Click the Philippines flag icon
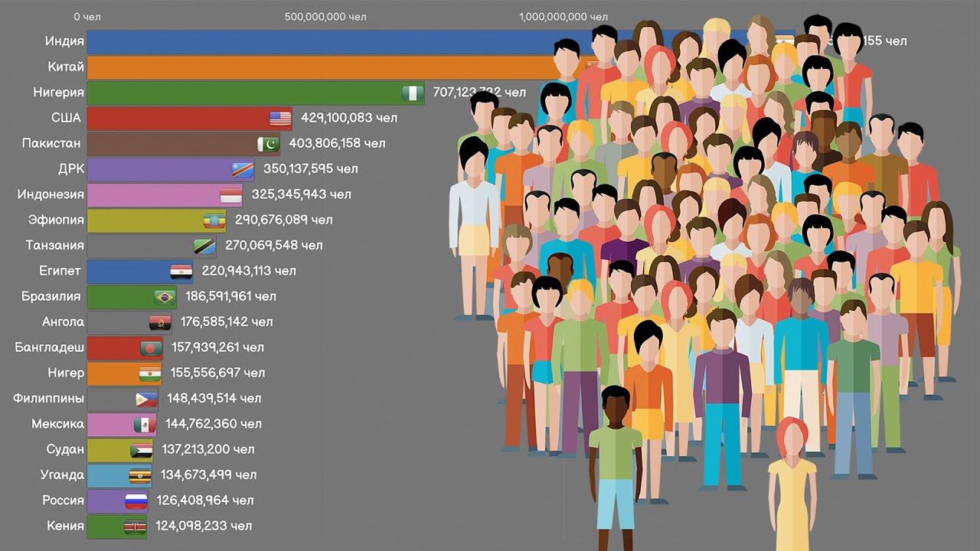Viewport: 980px width, 551px height. [x=146, y=399]
